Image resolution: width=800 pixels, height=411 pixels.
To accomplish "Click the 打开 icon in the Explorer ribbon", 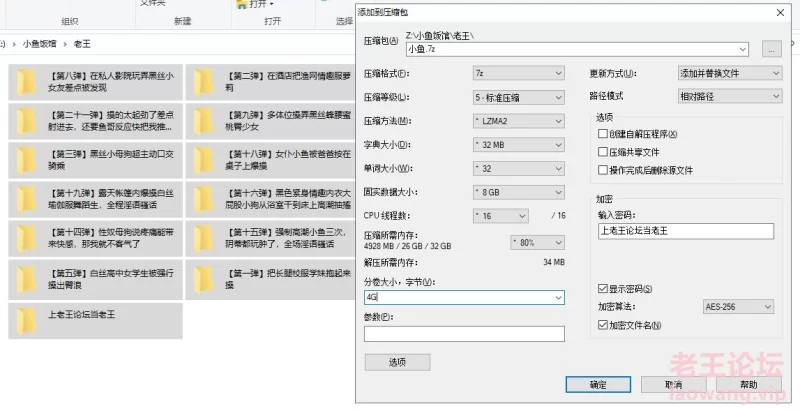I will tap(243, 5).
